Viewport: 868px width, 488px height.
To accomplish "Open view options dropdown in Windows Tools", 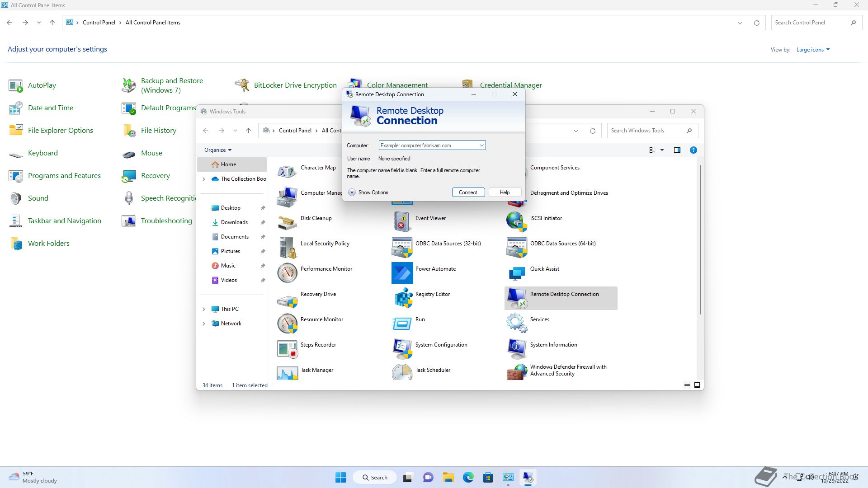I will [x=662, y=150].
